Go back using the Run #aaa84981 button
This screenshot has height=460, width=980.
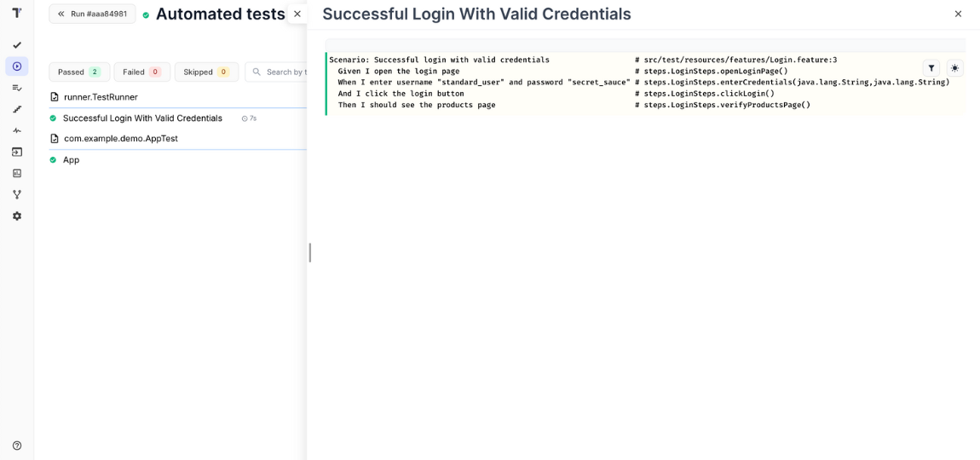pyautogui.click(x=92, y=14)
